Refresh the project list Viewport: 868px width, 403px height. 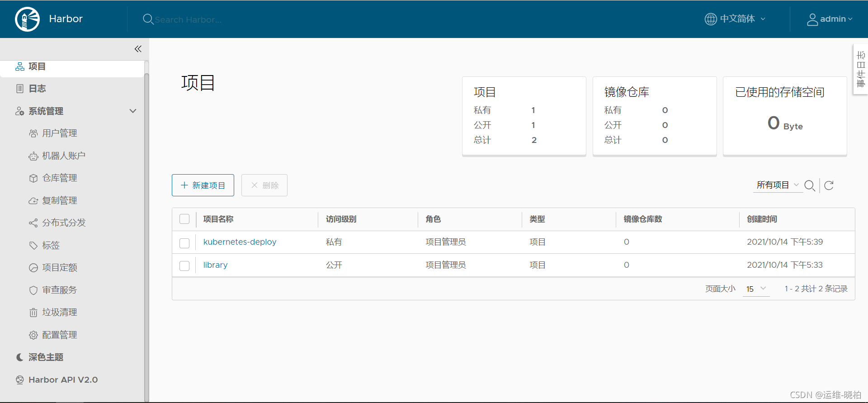(x=829, y=185)
